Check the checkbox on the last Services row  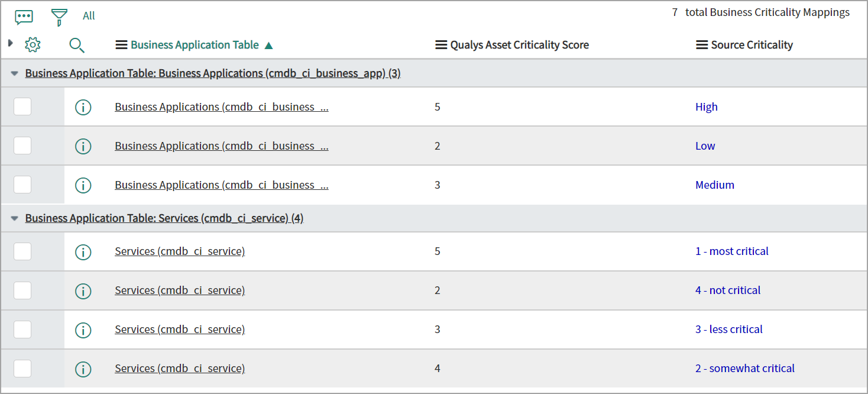coord(22,368)
